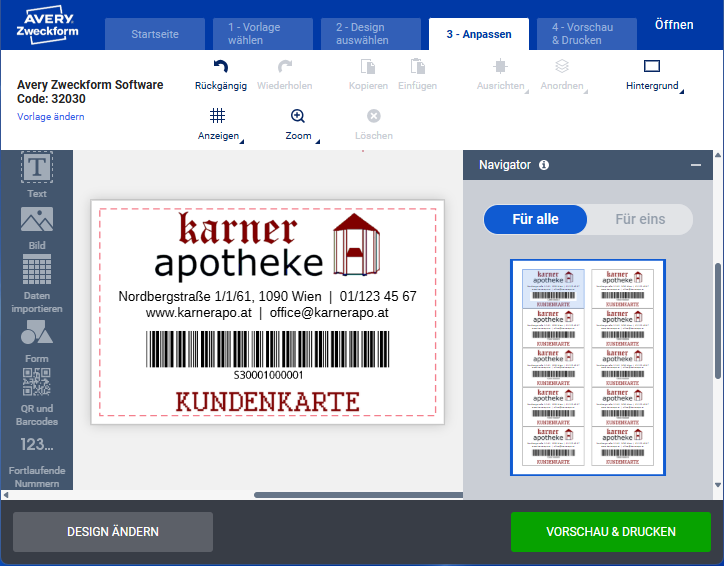Go to the 4 - Vorschau & Drucken tab

[x=587, y=34]
